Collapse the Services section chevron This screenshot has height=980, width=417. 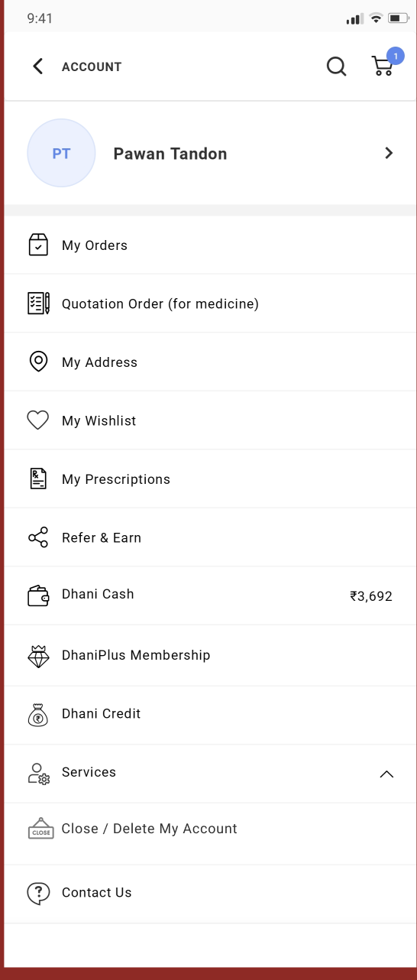(386, 774)
